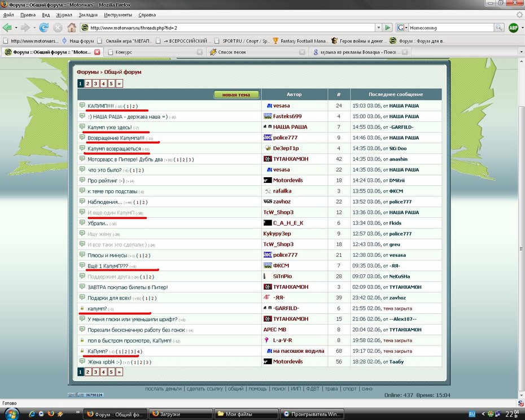This screenshot has width=525, height=420.
Task: Open the tab list dropdown arrow
Action: 521,52
